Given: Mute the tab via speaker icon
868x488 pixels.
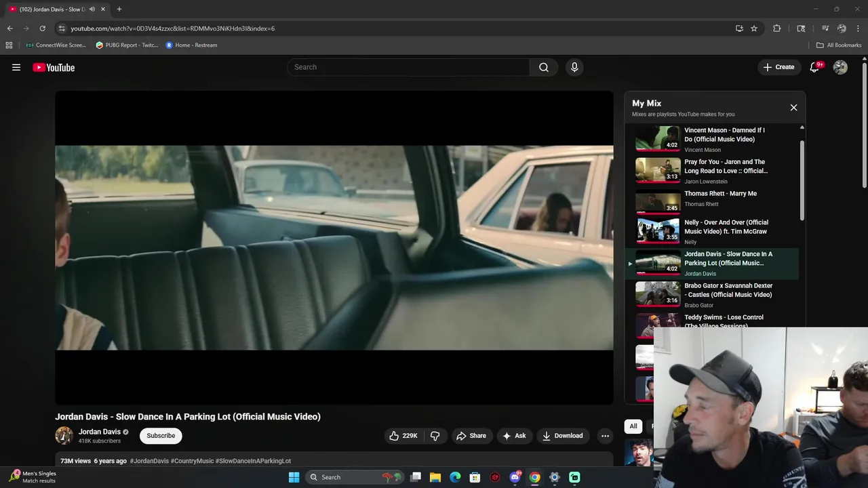Looking at the screenshot, I should [92, 9].
